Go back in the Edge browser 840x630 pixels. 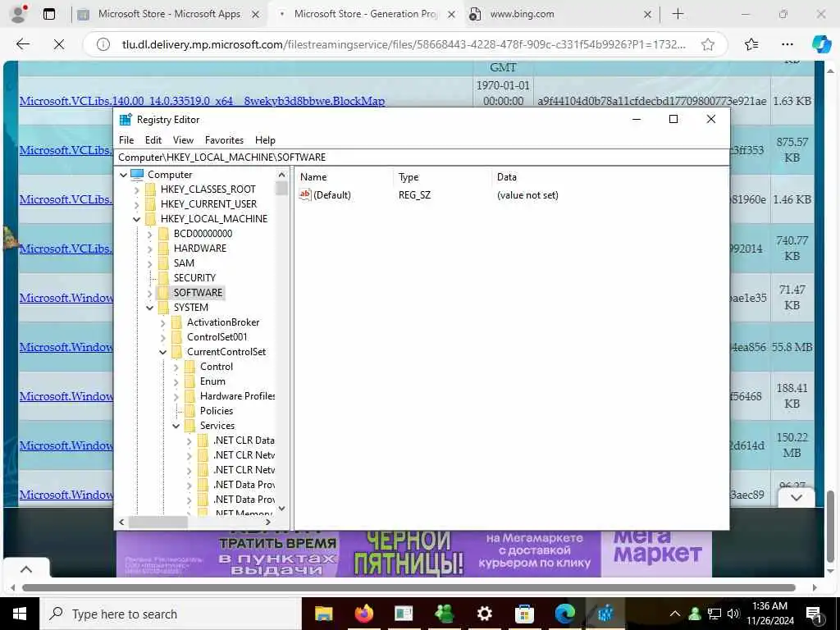click(x=22, y=44)
